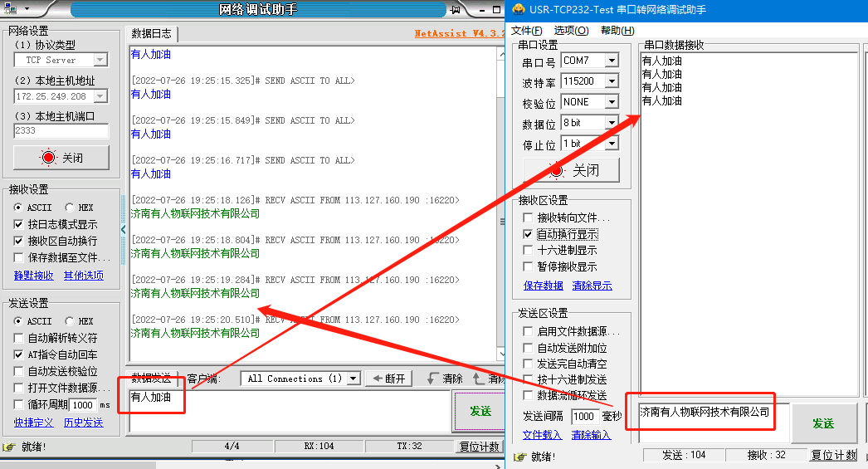Enable the 十六进制显示 checkbox
The height and width of the screenshot is (469, 868).
coord(528,250)
